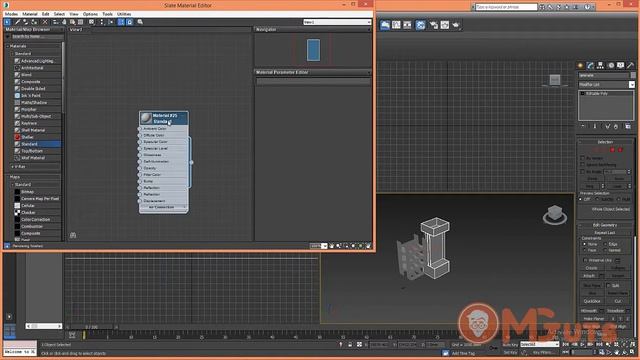Click Remove Modifier trash icon under stack
The width and height of the screenshot is (640, 360).
pos(616,127)
